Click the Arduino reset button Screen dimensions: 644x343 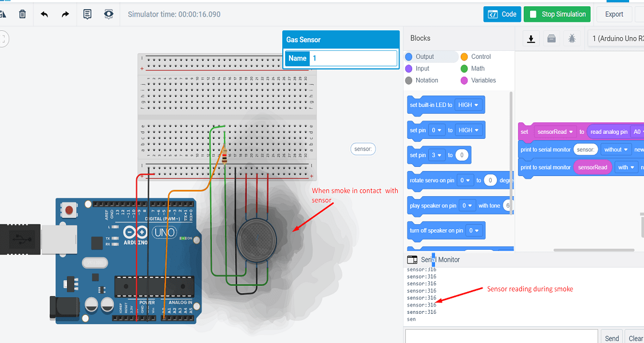click(69, 210)
